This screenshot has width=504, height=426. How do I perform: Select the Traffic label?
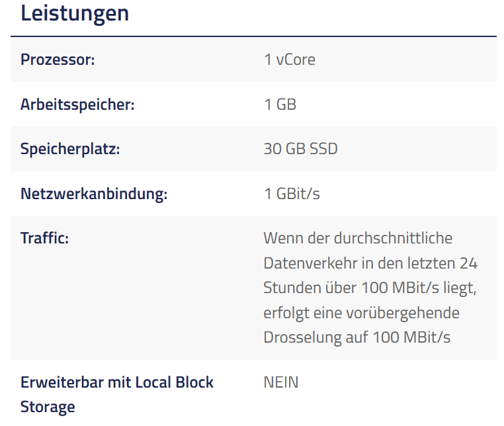point(45,238)
